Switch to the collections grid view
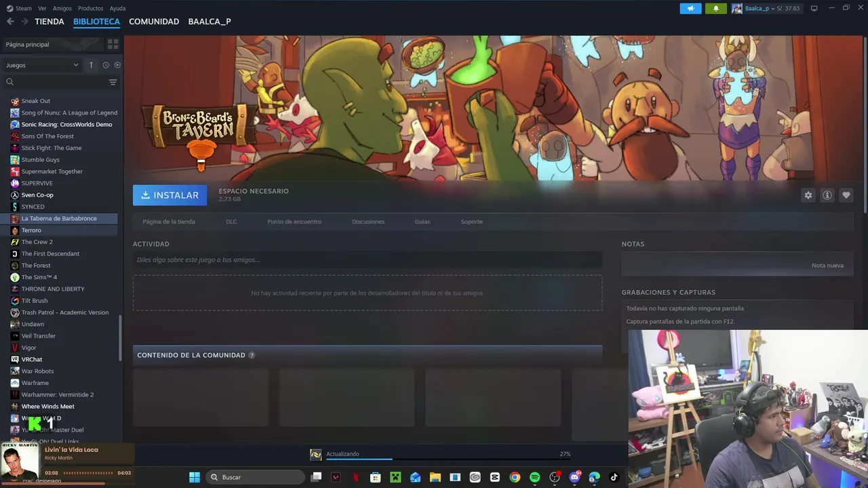 click(x=113, y=44)
